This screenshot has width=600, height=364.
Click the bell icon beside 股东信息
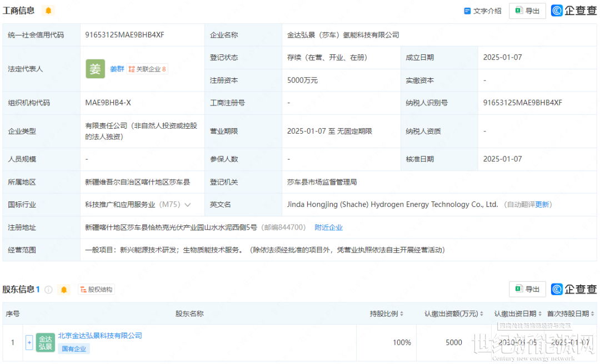pos(64,290)
